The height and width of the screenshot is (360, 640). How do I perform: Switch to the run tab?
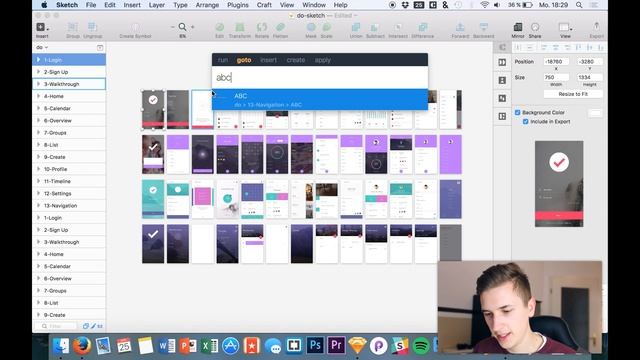pyautogui.click(x=223, y=60)
